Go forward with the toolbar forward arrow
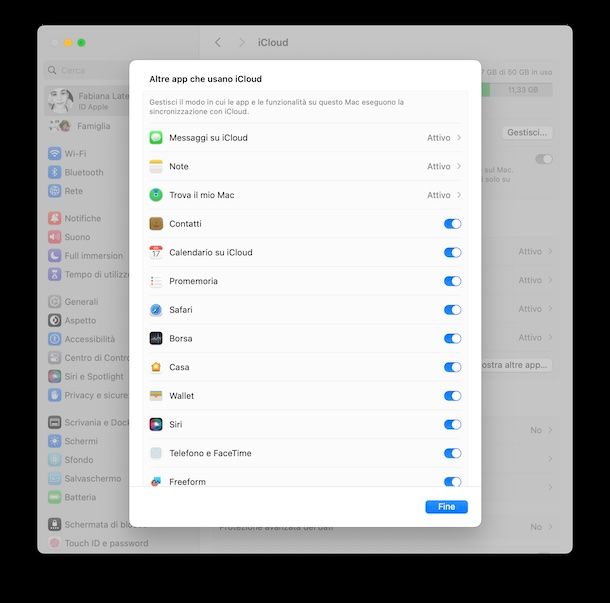 242,42
